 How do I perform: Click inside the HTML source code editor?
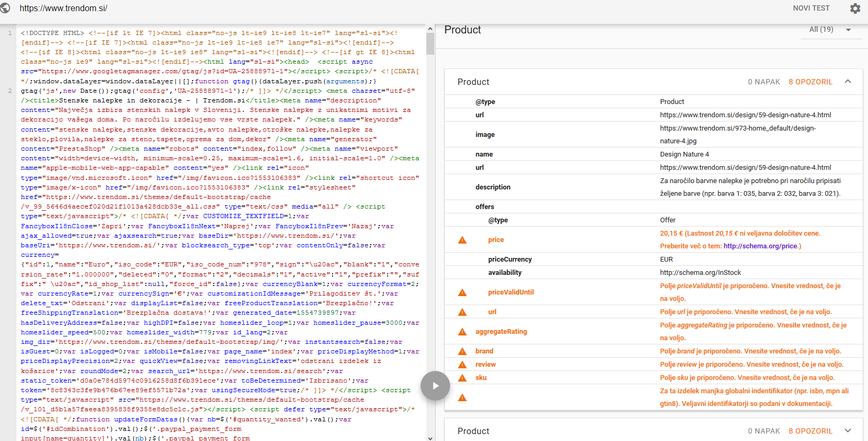pos(221,234)
